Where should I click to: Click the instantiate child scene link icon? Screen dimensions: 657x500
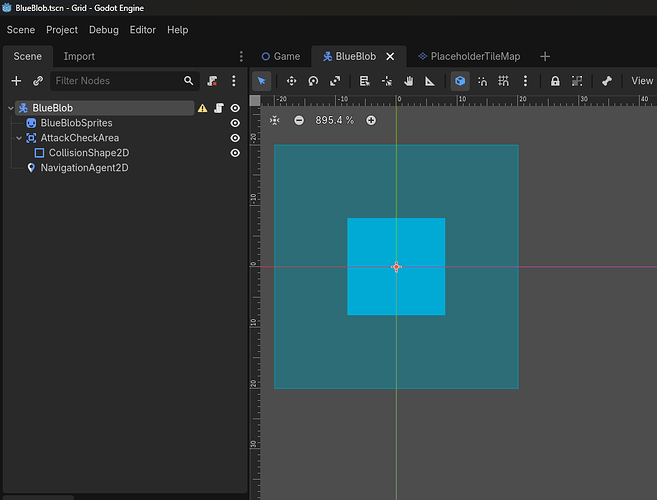point(38,80)
